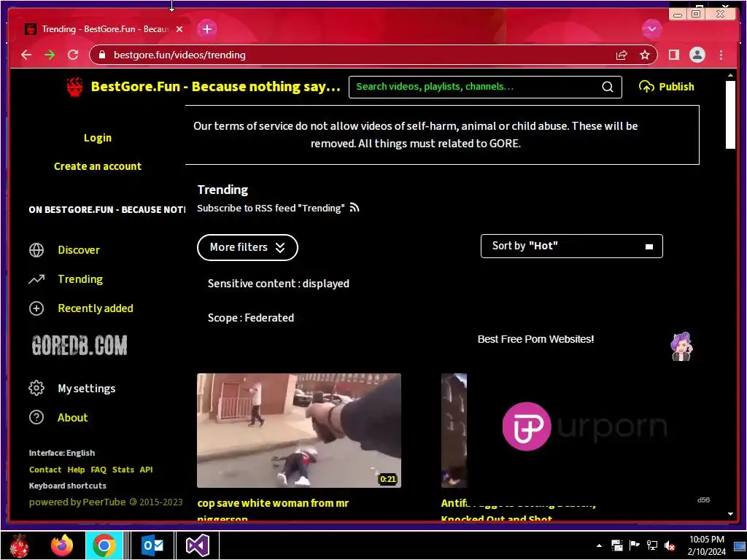The height and width of the screenshot is (560, 747).
Task: Close the Trending - BestGore.Fun tab
Action: click(x=179, y=29)
